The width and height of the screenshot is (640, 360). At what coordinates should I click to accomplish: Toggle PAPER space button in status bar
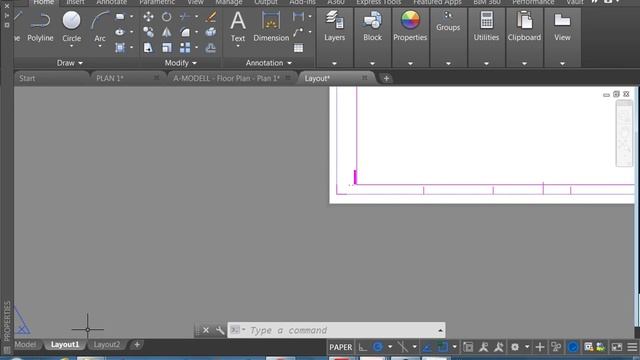[340, 347]
